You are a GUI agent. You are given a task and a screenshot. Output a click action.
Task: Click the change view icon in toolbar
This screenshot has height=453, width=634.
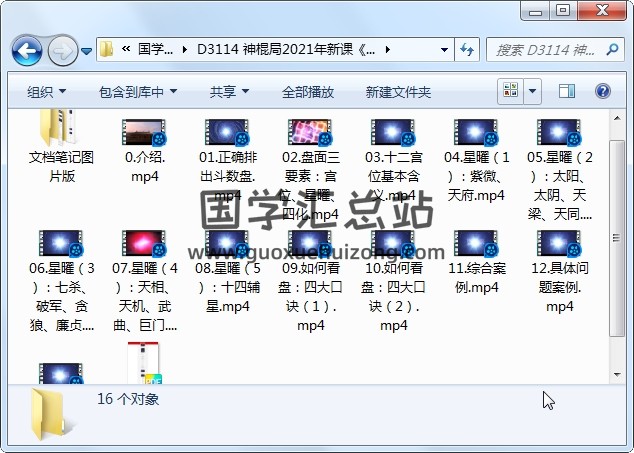coord(510,91)
